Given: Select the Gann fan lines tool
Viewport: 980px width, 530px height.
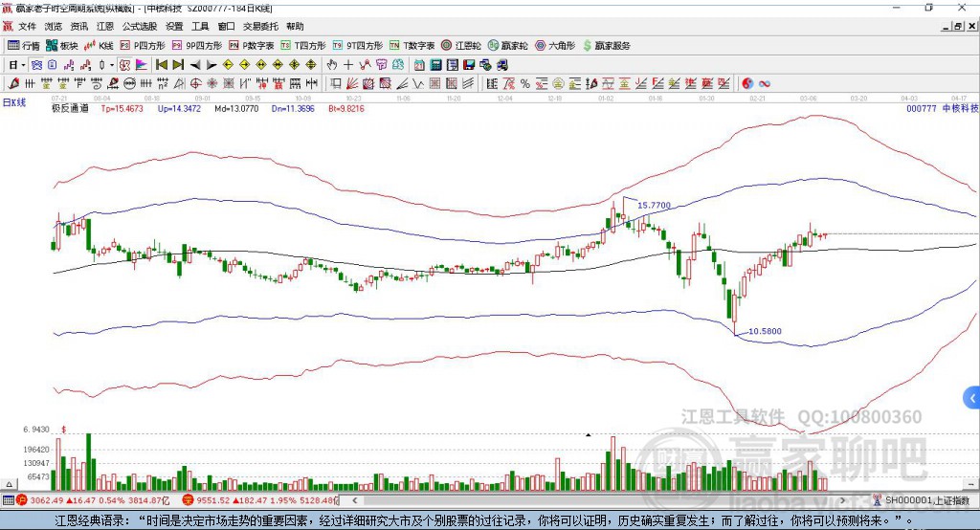Looking at the screenshot, I should [x=352, y=83].
